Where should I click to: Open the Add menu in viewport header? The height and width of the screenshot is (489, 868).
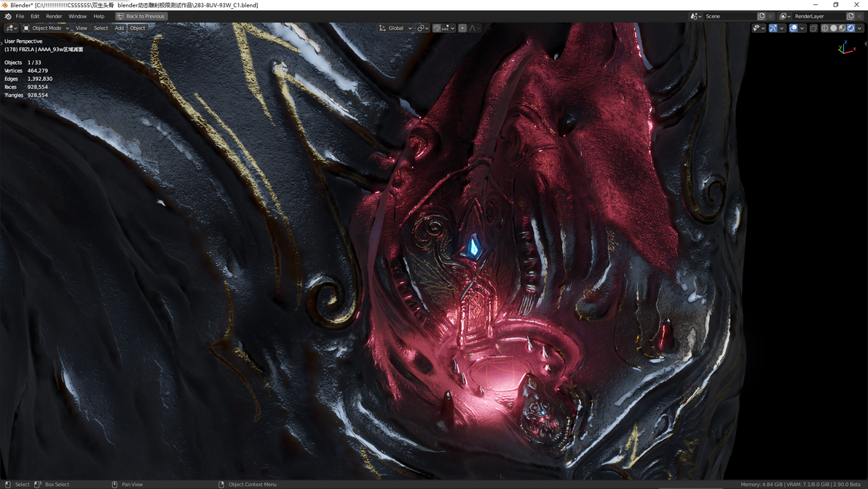tap(119, 28)
